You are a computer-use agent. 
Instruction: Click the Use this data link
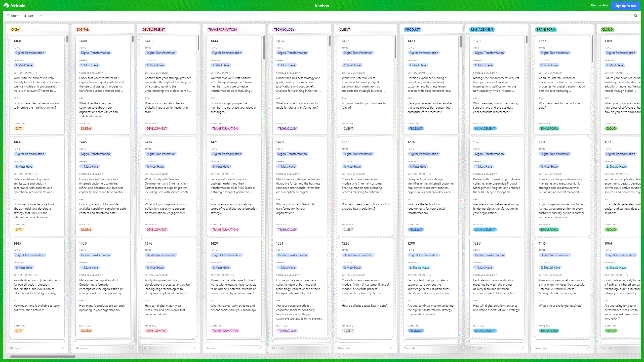(x=599, y=5)
